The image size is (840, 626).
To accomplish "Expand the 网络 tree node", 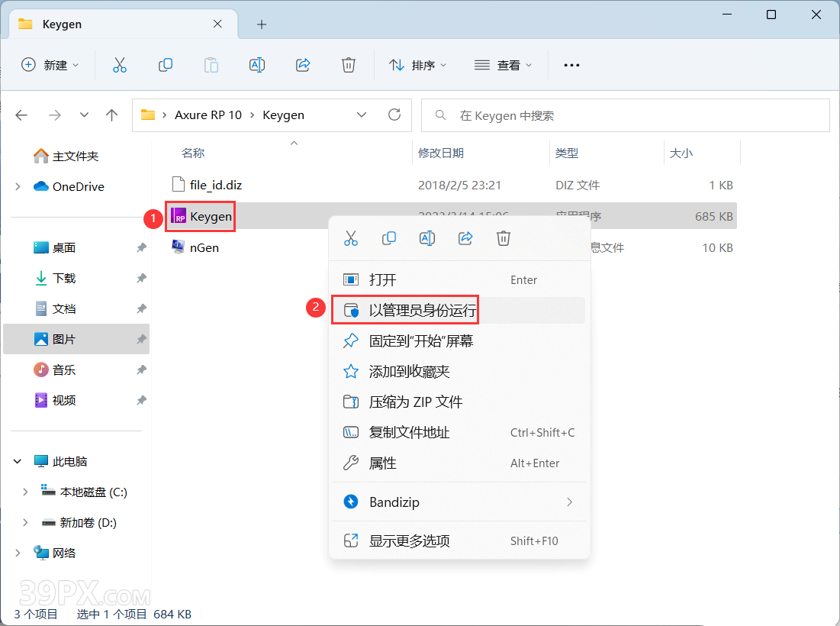I will 18,553.
